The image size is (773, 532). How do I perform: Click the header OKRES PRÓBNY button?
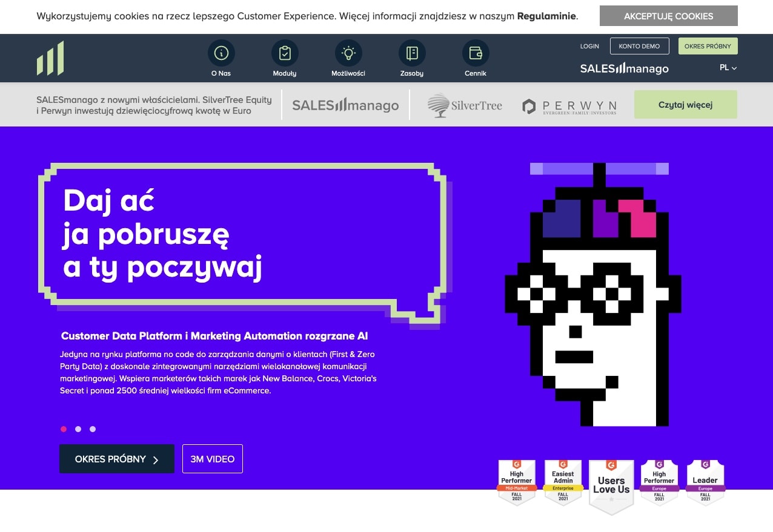(708, 46)
